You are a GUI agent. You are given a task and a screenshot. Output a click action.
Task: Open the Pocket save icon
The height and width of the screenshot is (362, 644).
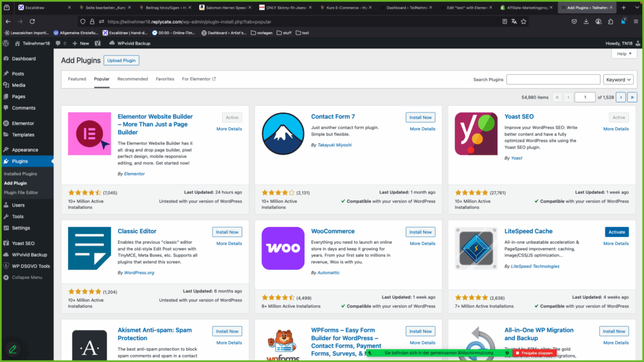574,22
